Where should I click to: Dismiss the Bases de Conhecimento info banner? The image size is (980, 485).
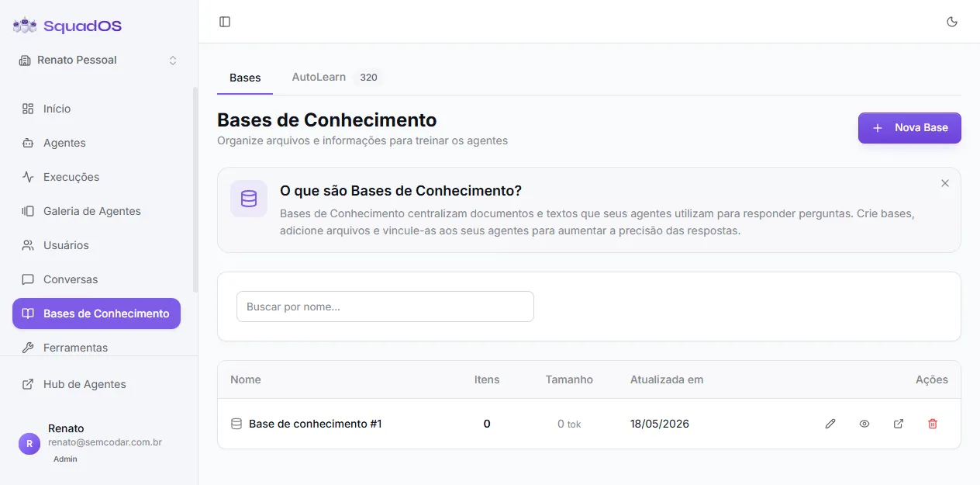tap(945, 183)
